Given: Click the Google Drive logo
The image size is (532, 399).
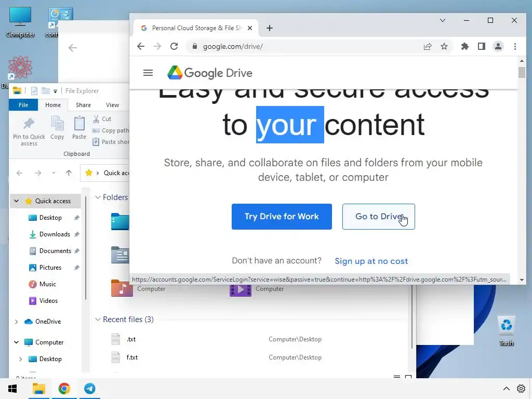Looking at the screenshot, I should 210,73.
